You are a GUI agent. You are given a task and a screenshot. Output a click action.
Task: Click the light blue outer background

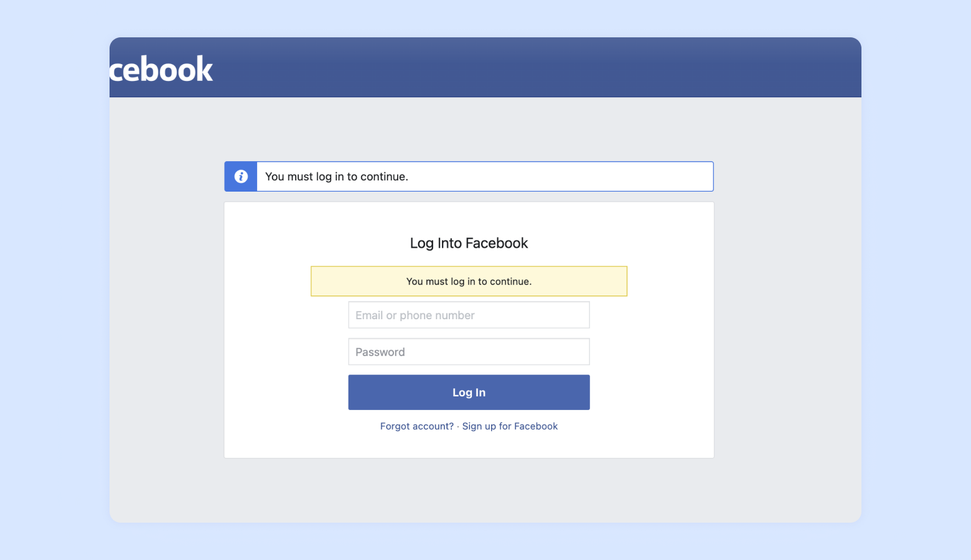pyautogui.click(x=50, y=280)
